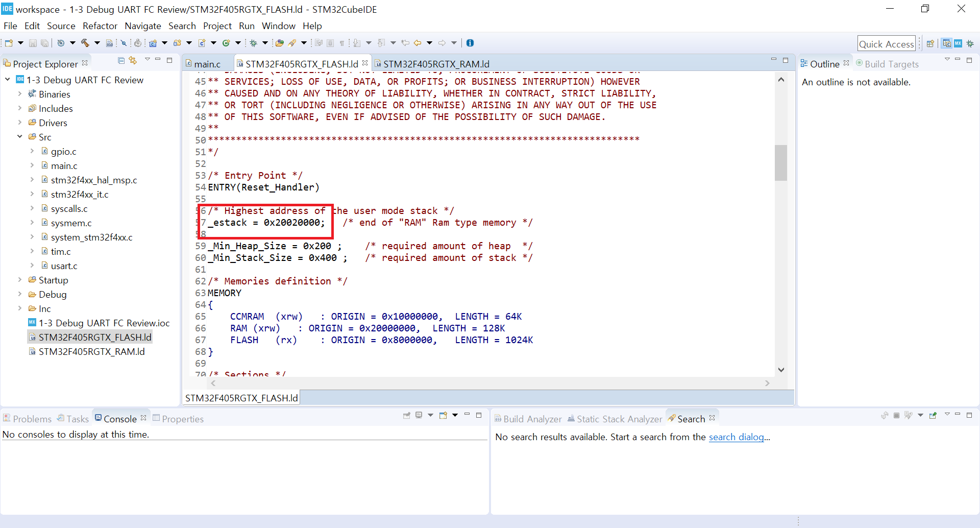Open the Refactor menu

pyautogui.click(x=100, y=26)
